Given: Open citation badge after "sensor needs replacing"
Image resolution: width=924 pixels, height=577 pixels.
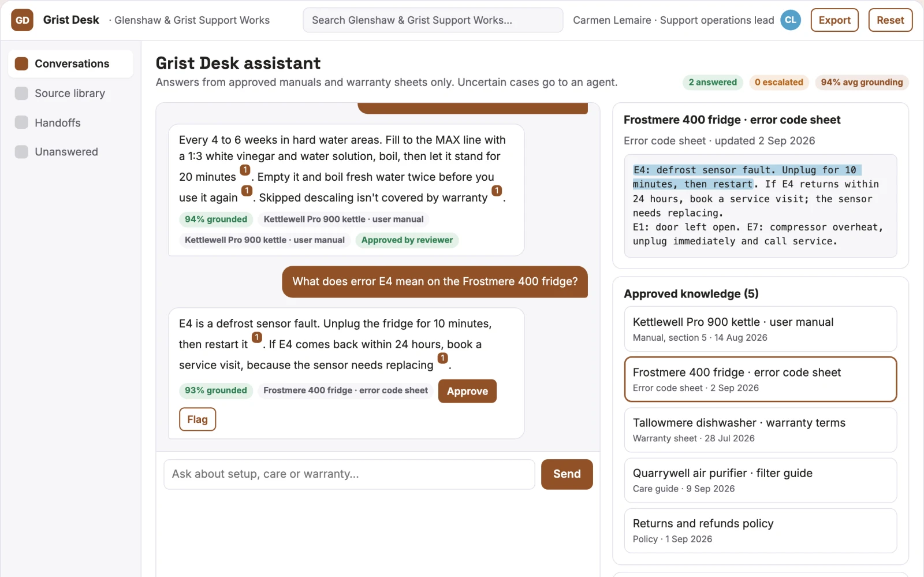Looking at the screenshot, I should pyautogui.click(x=442, y=358).
